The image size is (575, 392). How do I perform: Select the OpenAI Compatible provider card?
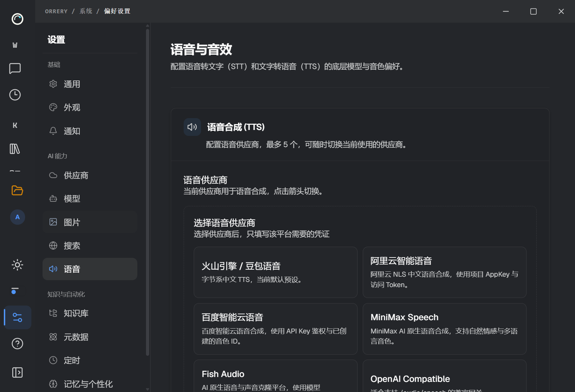tap(445, 376)
